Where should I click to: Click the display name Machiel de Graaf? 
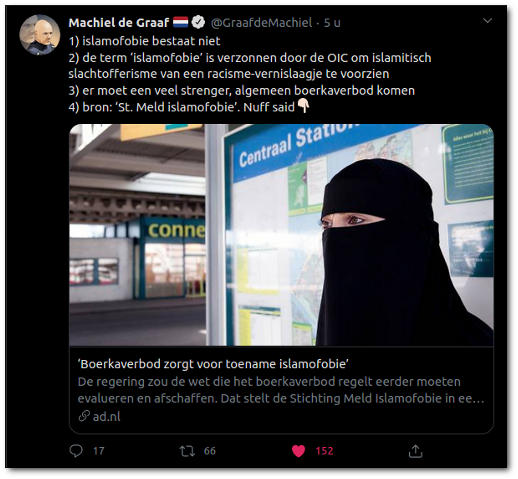click(x=119, y=23)
